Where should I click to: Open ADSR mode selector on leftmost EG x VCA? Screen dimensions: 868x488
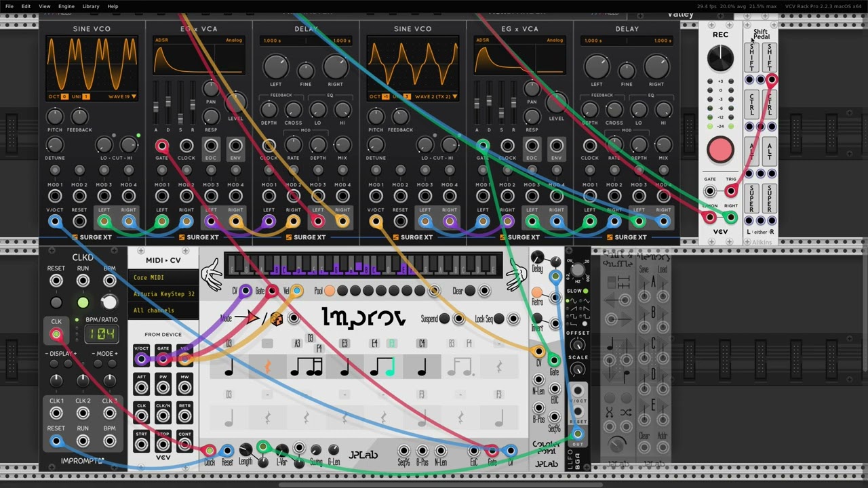161,40
